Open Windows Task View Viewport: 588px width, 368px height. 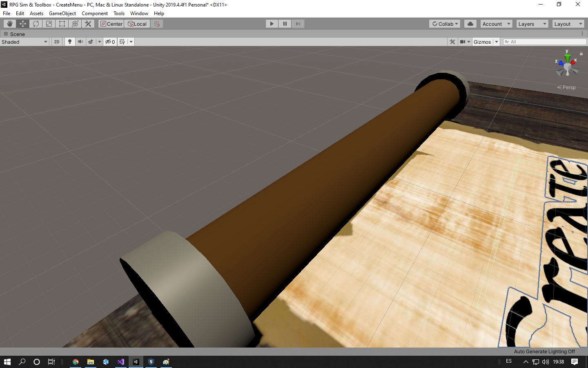point(51,362)
